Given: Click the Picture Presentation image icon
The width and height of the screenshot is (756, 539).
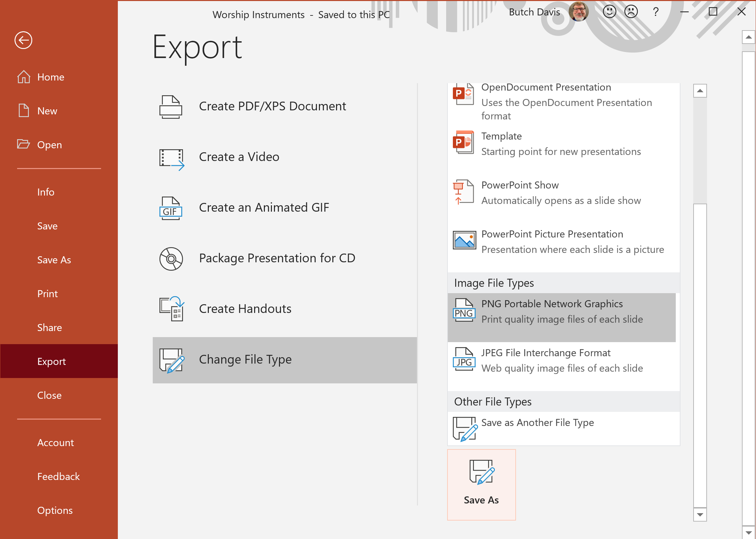Looking at the screenshot, I should click(x=464, y=240).
